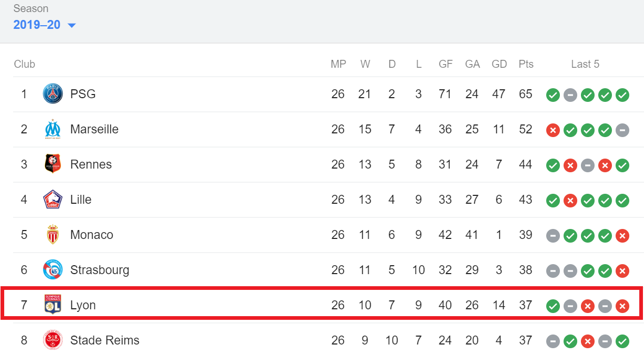Click the Last 5 column header
644x355 pixels.
coord(585,64)
